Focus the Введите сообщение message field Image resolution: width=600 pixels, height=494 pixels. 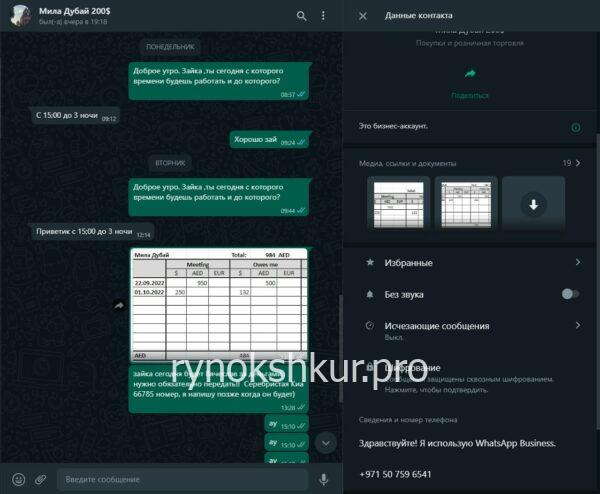[183, 479]
